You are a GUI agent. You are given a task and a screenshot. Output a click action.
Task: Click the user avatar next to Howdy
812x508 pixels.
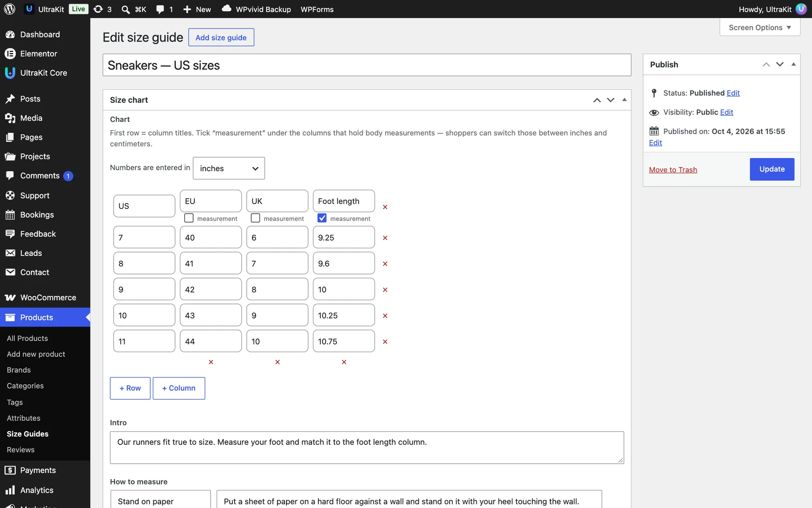[x=801, y=9]
